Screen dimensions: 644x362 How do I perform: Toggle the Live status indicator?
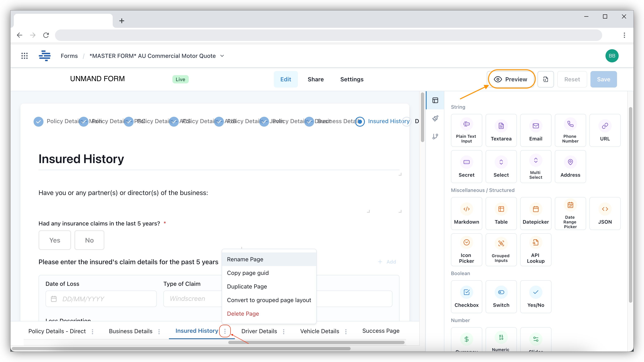click(x=180, y=79)
